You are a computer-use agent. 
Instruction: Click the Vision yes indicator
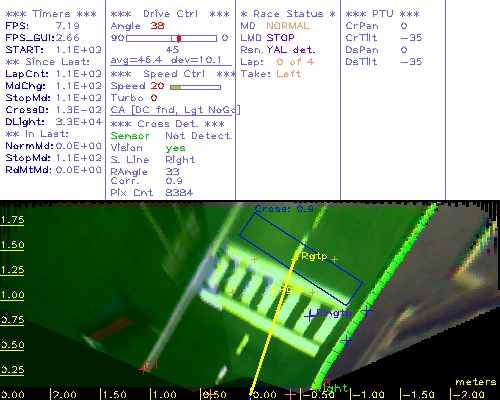[175, 148]
